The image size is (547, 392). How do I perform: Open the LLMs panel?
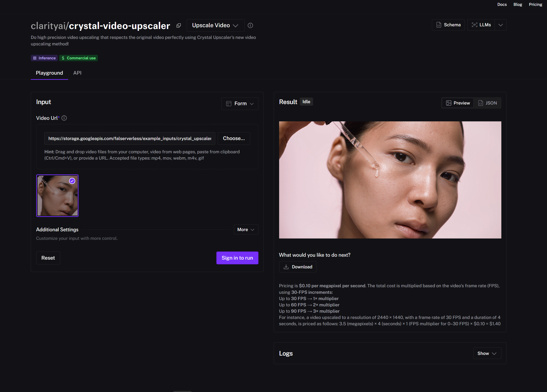click(481, 24)
